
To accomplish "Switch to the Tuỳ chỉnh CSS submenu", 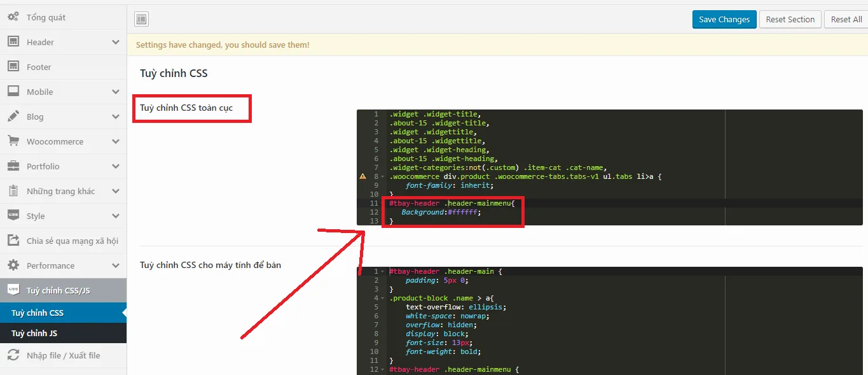I will click(x=63, y=313).
